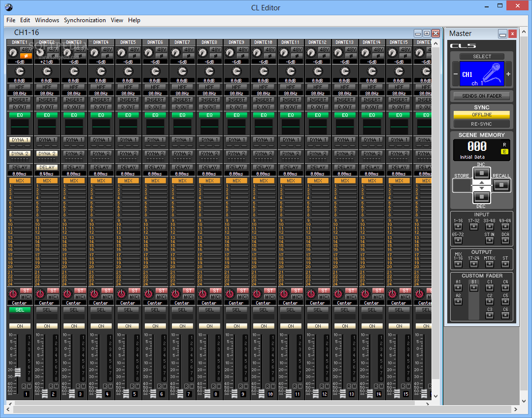Toggle 48V phantom power on DANTE4
The height and width of the screenshot is (418, 532).
pos(107,50)
